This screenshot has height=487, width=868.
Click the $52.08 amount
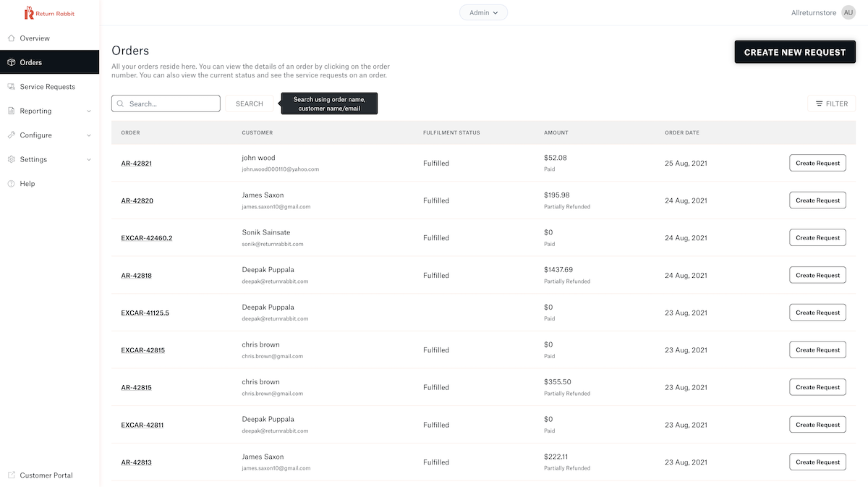click(556, 158)
